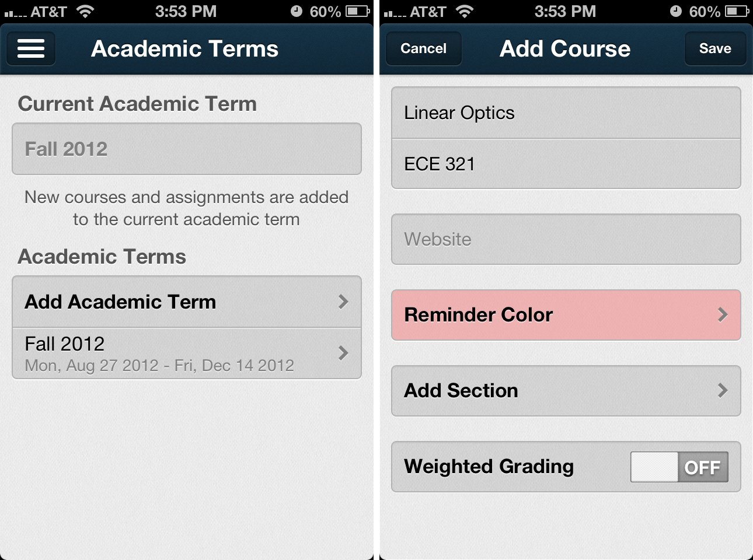This screenshot has height=560, width=753.
Task: Expand Add Academic Term chevron
Action: [343, 302]
